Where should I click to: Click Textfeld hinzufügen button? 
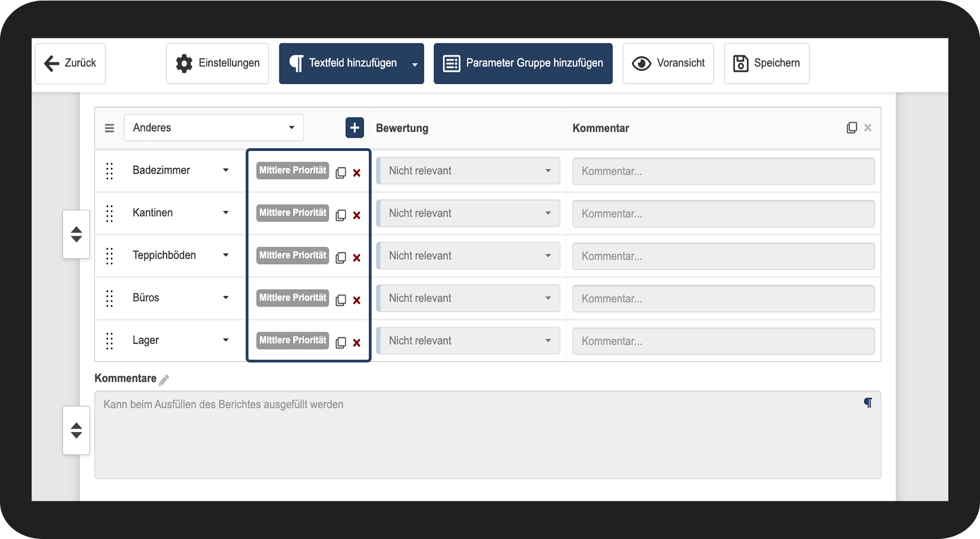[343, 63]
